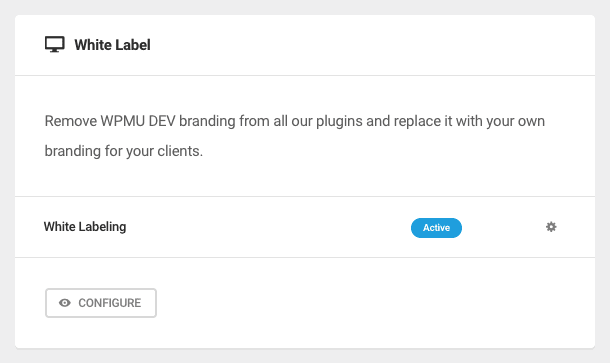The image size is (610, 363).
Task: Click "branding for your clients." text line
Action: [124, 151]
